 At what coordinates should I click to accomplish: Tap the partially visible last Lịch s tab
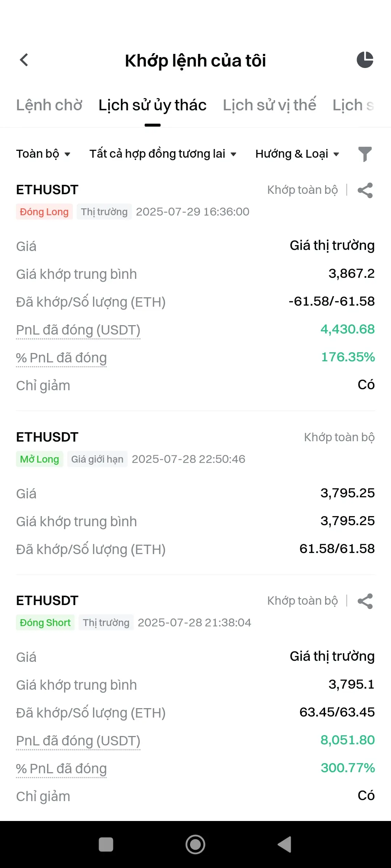pos(353,105)
